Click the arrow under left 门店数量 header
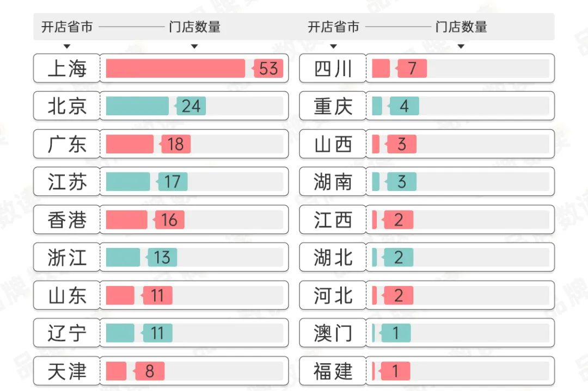The image size is (588, 391). [194, 46]
